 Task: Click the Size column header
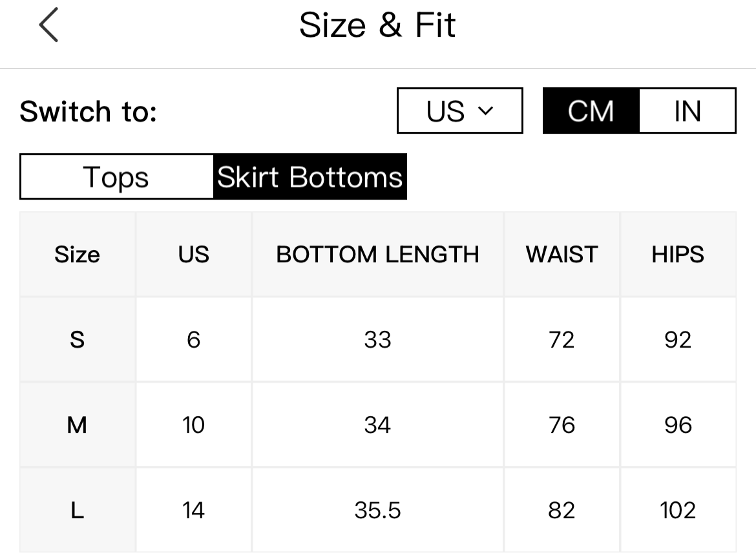(x=77, y=254)
